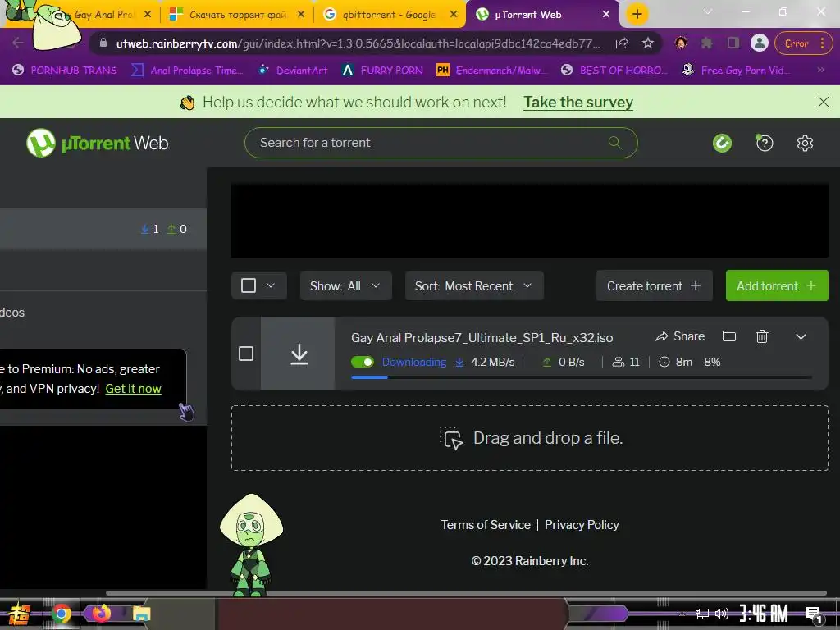The height and width of the screenshot is (630, 840).
Task: Open the torrent's containing folder icon
Action: tap(729, 336)
